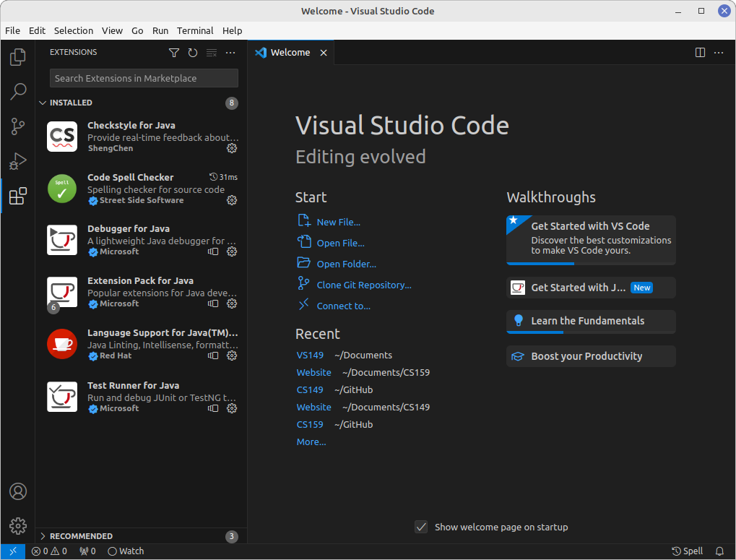The image size is (736, 560).
Task: Click the Search Extensions input field
Action: click(143, 78)
